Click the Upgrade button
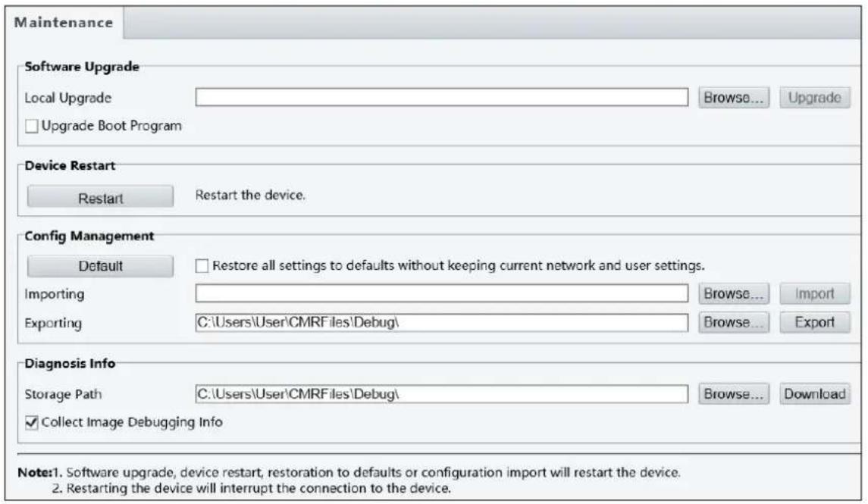The image size is (868, 504). tap(815, 97)
